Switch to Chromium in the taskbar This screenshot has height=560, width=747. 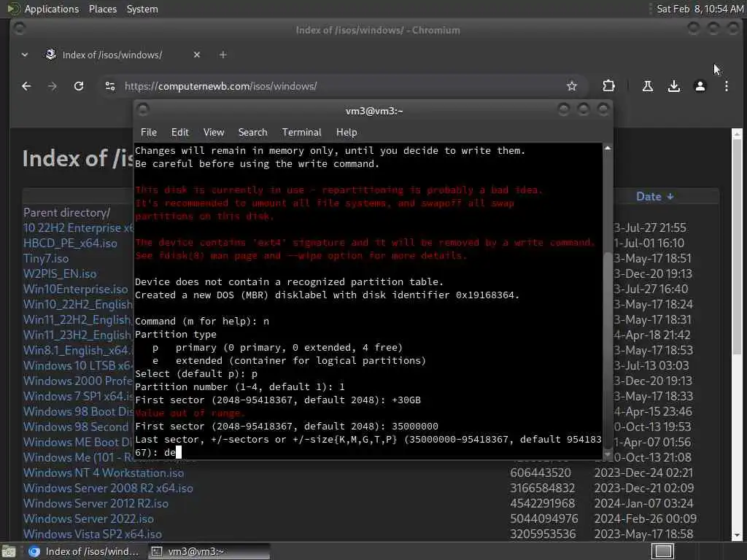[84, 551]
